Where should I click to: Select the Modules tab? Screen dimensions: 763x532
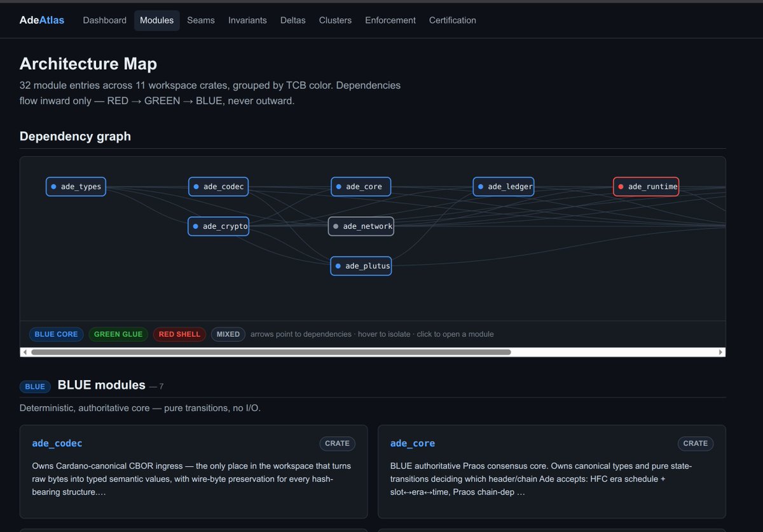(156, 20)
